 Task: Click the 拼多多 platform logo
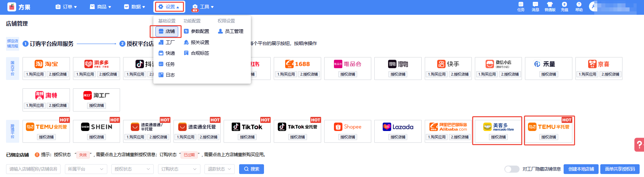click(97, 64)
